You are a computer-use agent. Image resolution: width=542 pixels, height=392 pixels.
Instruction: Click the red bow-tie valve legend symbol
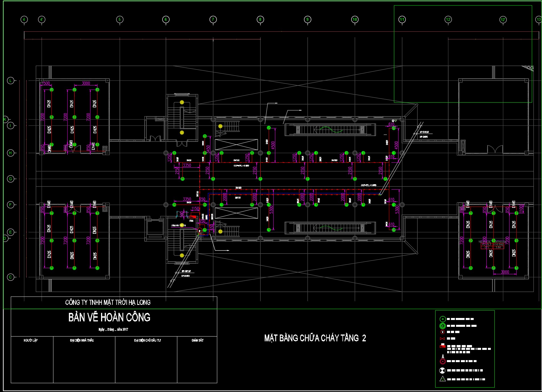click(442, 338)
